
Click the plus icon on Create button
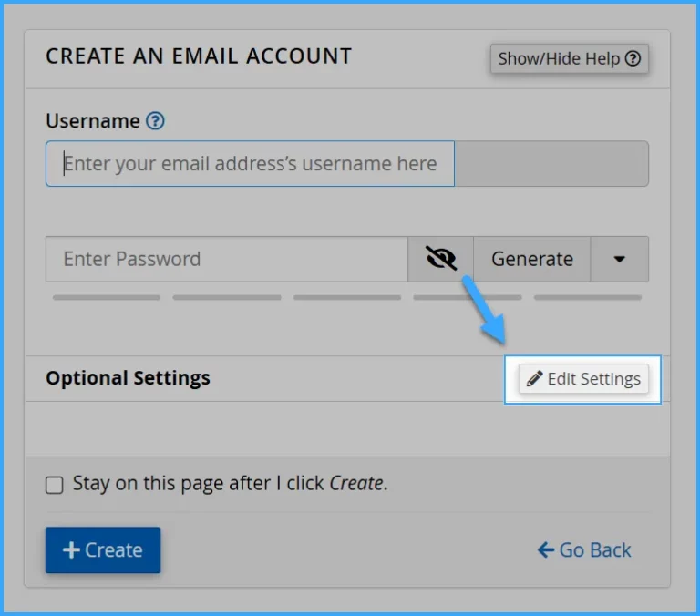[71, 550]
